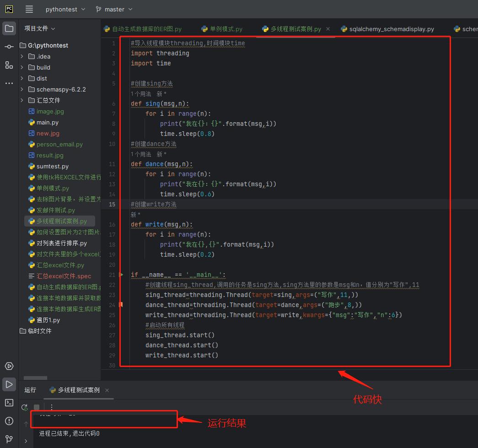Click the 'sing_thread.start()' code line
The image size is (478, 448).
tap(180, 335)
